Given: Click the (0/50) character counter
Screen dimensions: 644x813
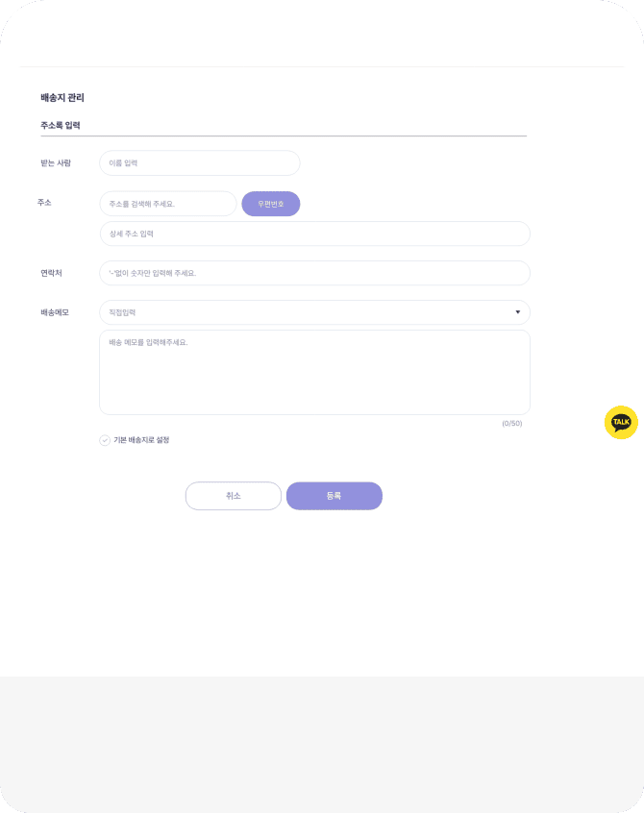Looking at the screenshot, I should (511, 424).
